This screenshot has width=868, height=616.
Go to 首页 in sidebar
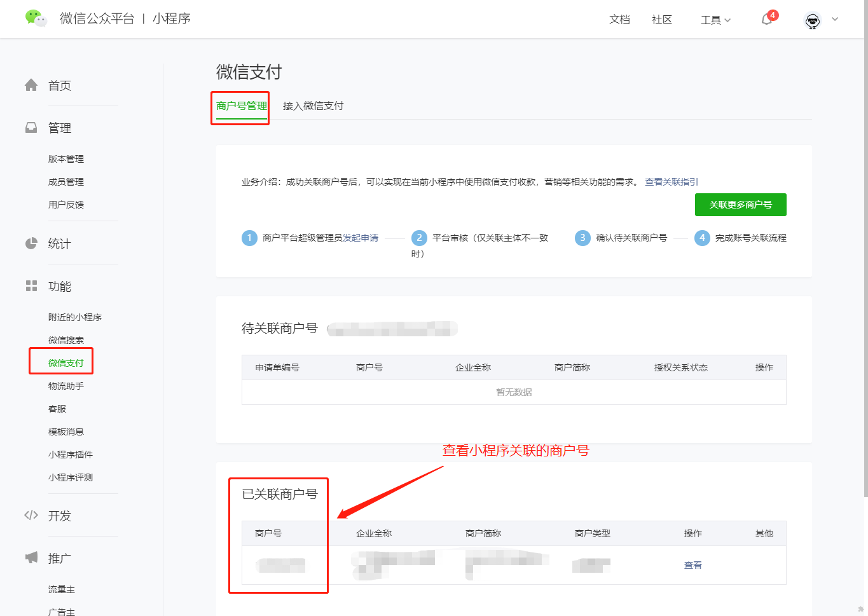[60, 85]
